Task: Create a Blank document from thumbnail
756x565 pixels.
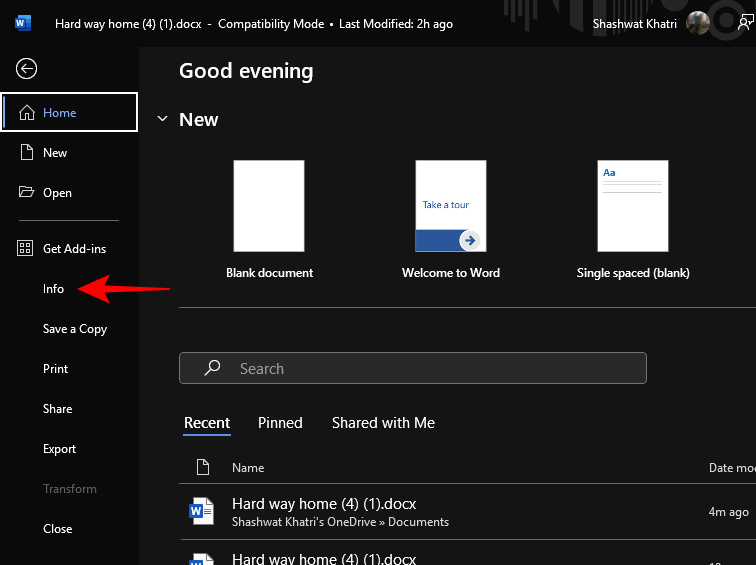Action: pos(269,206)
